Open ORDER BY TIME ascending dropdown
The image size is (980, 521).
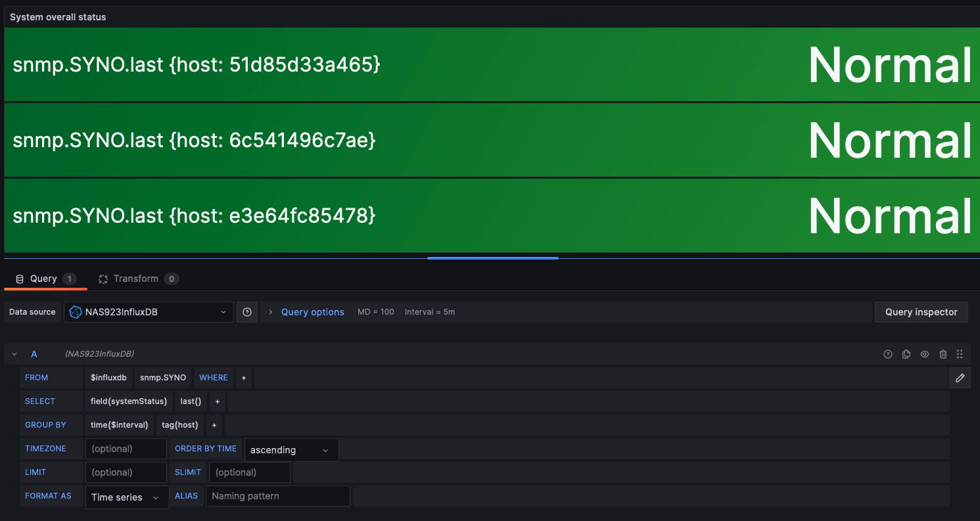pos(291,450)
